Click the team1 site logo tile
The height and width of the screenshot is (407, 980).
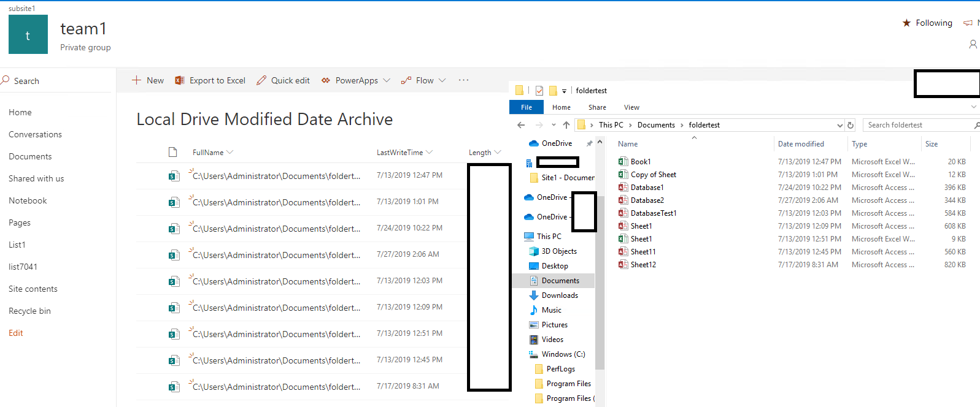point(28,34)
